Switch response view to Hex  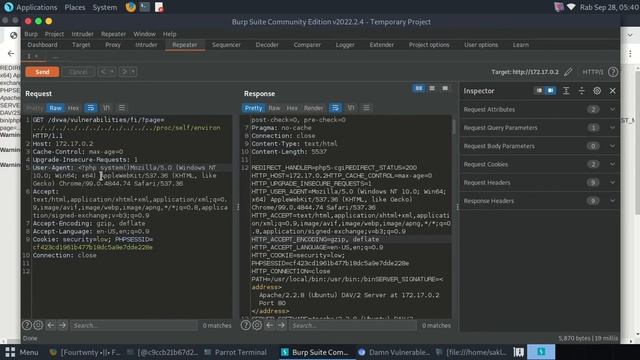click(x=292, y=108)
